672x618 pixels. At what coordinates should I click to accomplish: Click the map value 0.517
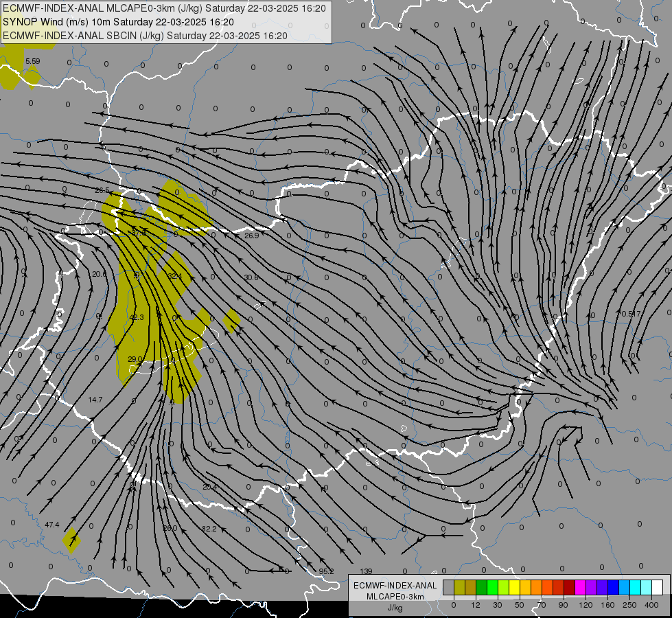click(632, 314)
